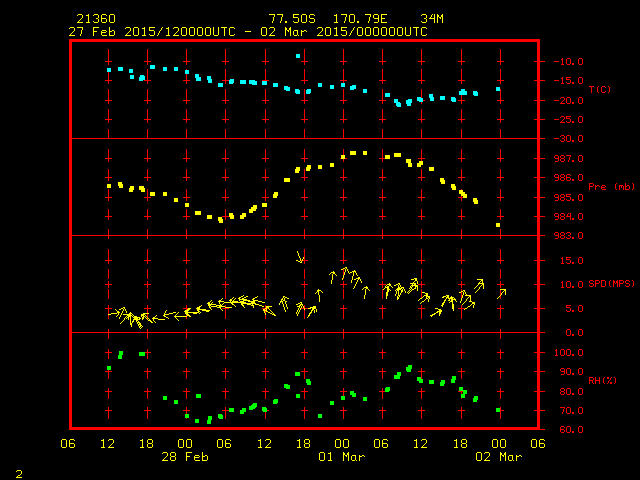This screenshot has height=480, width=640.
Task: Click the 01 Mar date label
Action: (342, 457)
